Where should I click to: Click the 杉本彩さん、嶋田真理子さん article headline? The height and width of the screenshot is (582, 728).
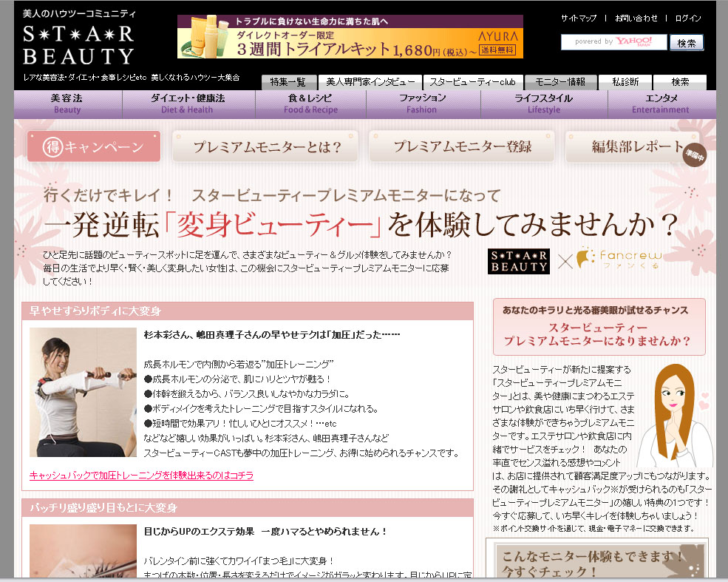[x=272, y=335]
